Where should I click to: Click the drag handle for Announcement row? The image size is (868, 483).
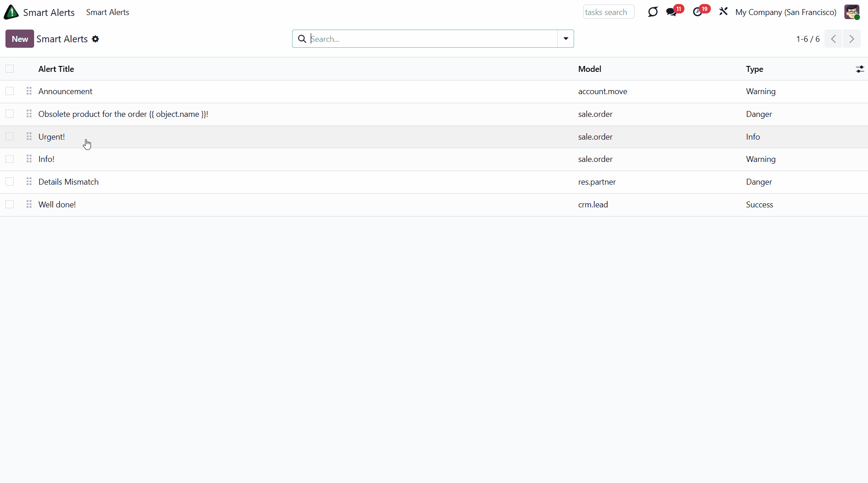coord(29,91)
